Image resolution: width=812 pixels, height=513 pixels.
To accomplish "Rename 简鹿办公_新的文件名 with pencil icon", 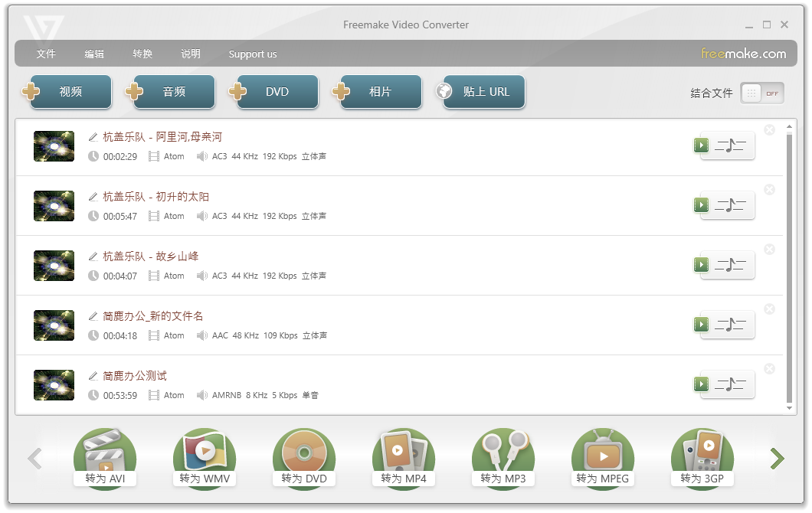I will click(92, 315).
